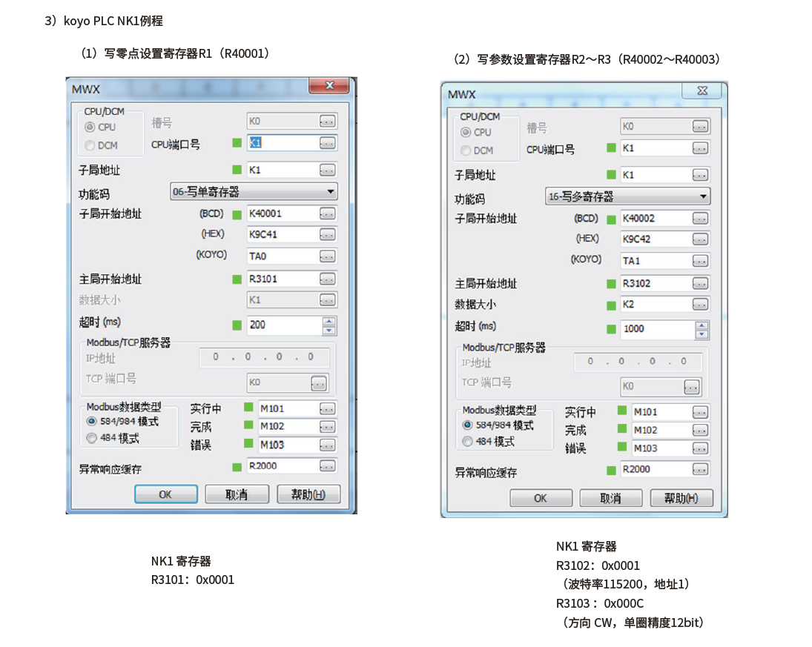Click OK in the left MWX dialog
This screenshot has height=647, width=812.
pyautogui.click(x=165, y=494)
